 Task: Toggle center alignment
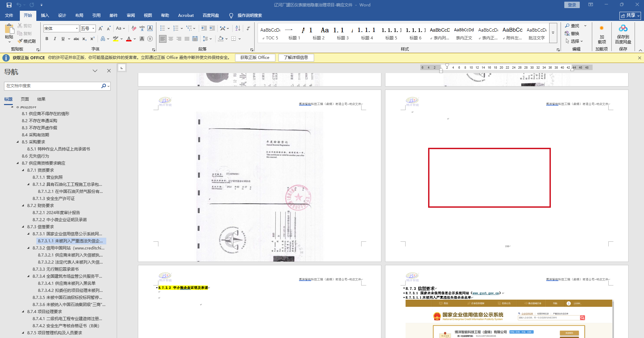tap(171, 39)
